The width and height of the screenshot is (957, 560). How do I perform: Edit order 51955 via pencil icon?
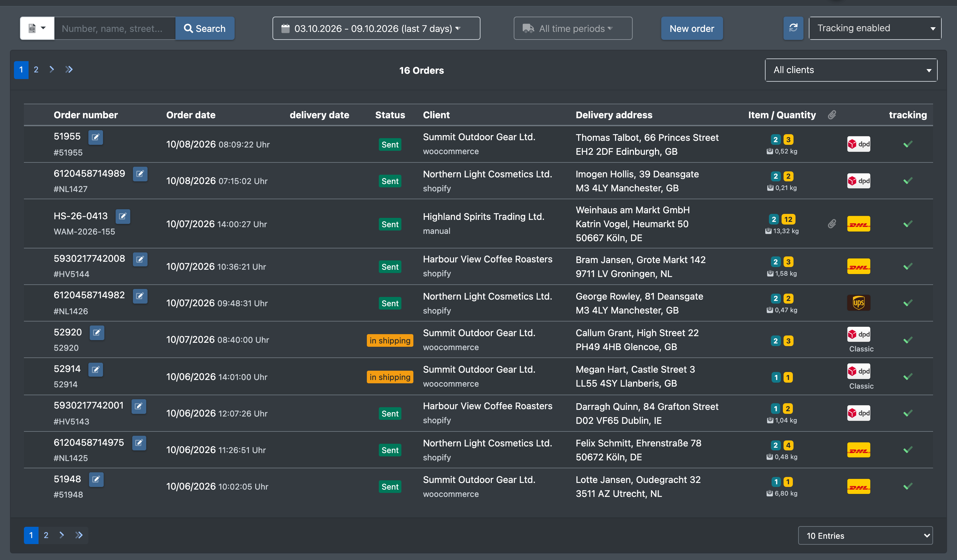95,137
